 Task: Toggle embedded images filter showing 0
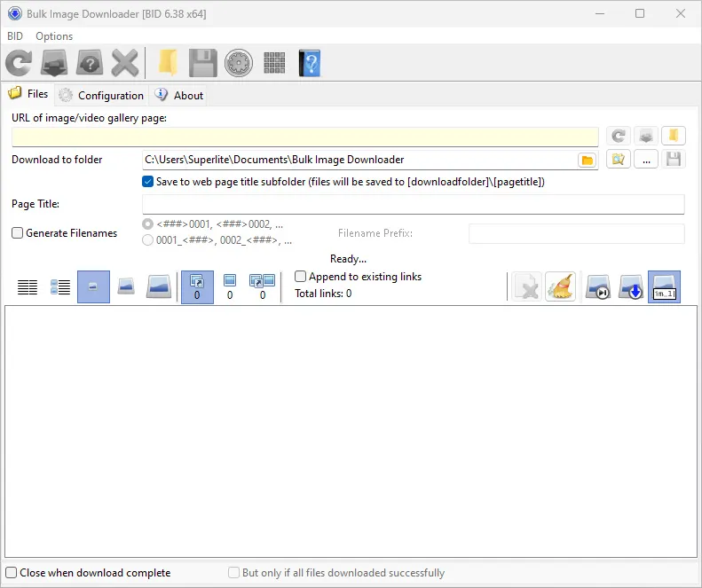[230, 286]
